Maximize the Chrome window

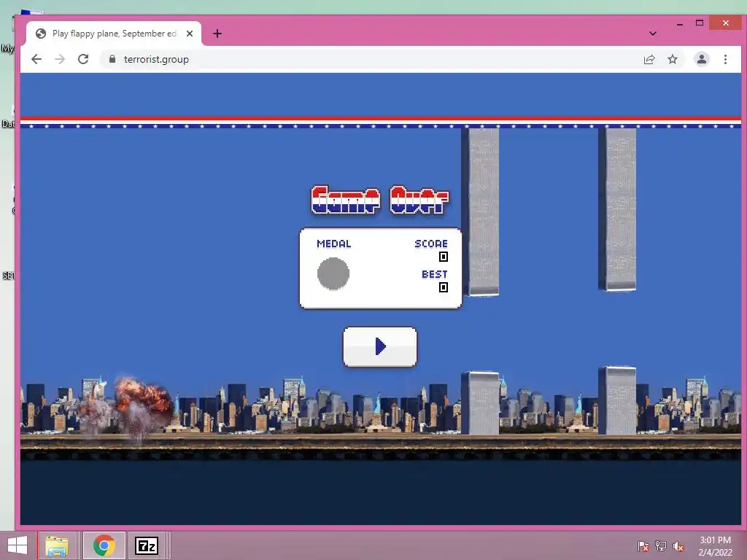pos(700,23)
